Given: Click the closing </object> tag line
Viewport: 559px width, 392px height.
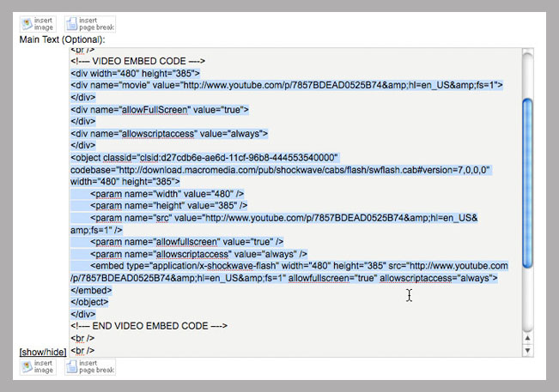Looking at the screenshot, I should coord(92,302).
